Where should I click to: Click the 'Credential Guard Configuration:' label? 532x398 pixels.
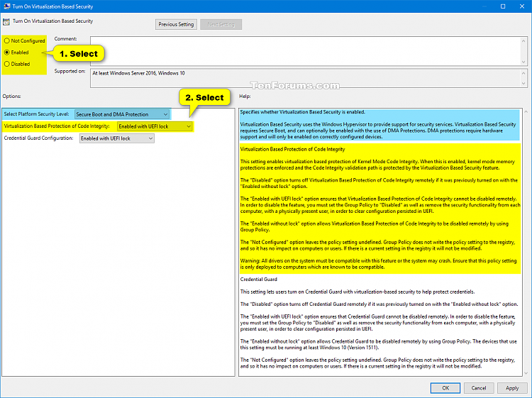pos(39,138)
